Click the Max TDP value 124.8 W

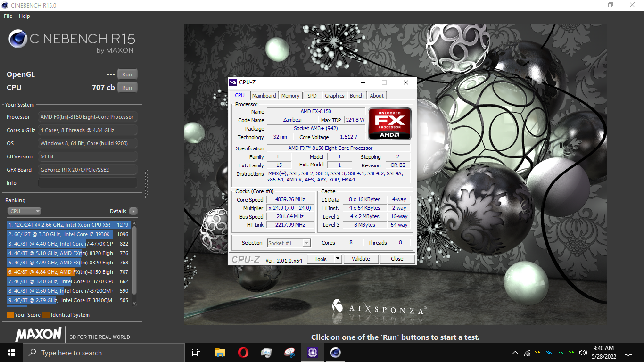tap(355, 120)
